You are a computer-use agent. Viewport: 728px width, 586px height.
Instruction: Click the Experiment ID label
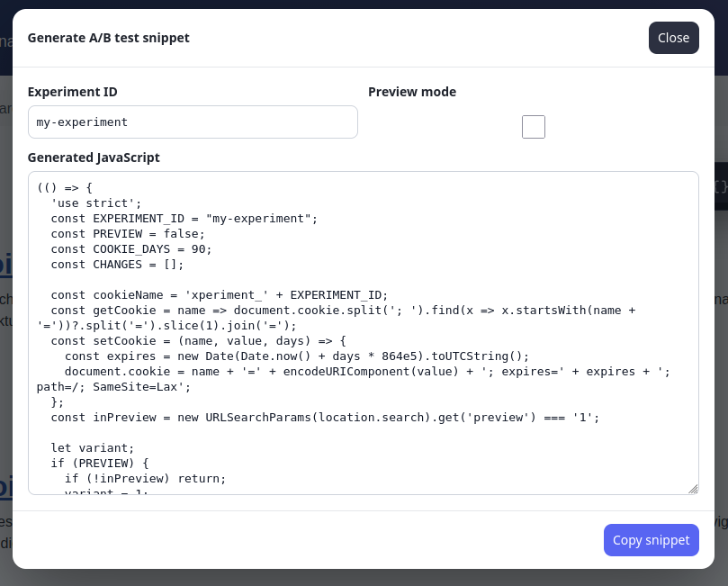(72, 92)
